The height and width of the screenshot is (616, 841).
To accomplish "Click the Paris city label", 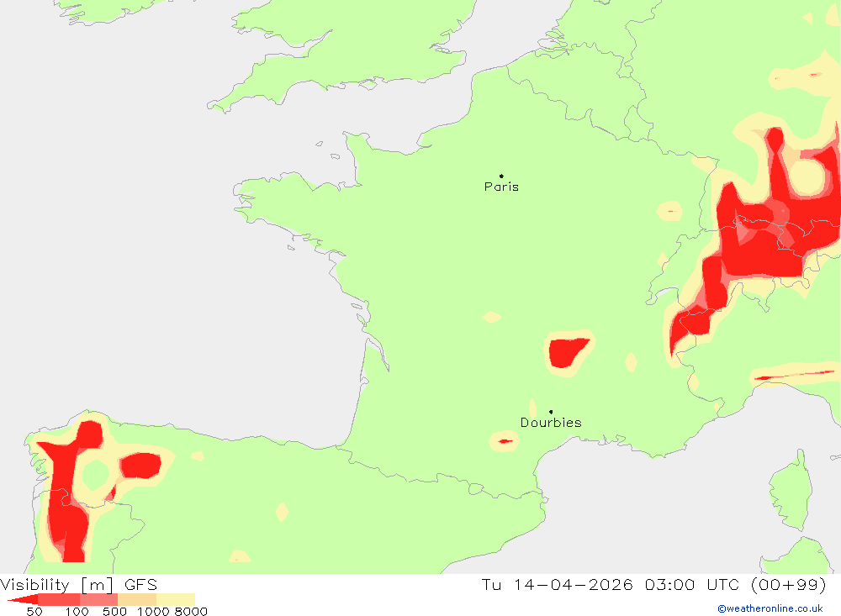I will (x=501, y=187).
